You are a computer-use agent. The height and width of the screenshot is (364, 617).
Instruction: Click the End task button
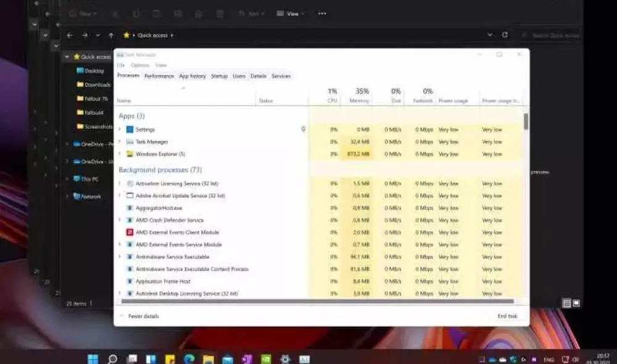tap(508, 315)
